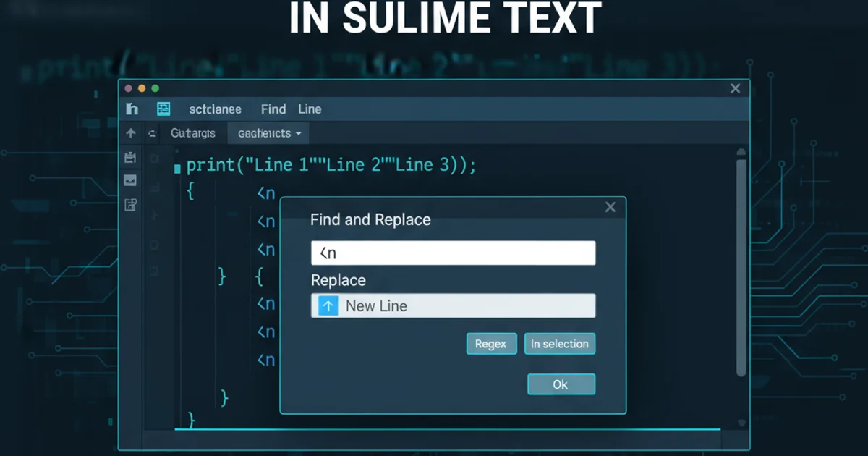This screenshot has height=456, width=868.
Task: Toggle the In selection option
Action: tap(559, 344)
